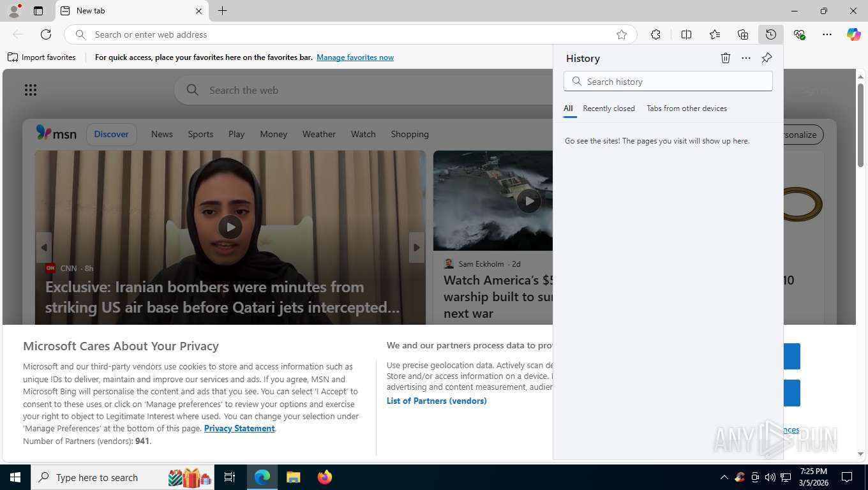Screen dimensions: 868x490
Task: Open the Weather section
Action: [319, 134]
